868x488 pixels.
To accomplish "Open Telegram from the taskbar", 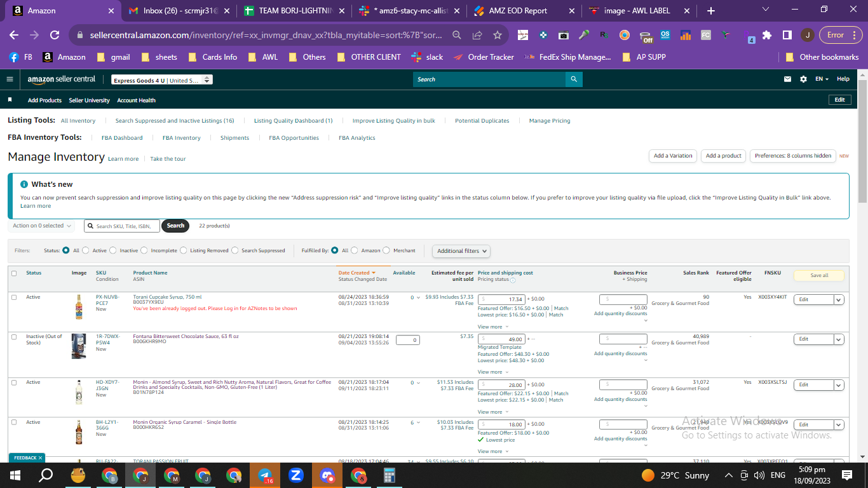I will [x=265, y=475].
